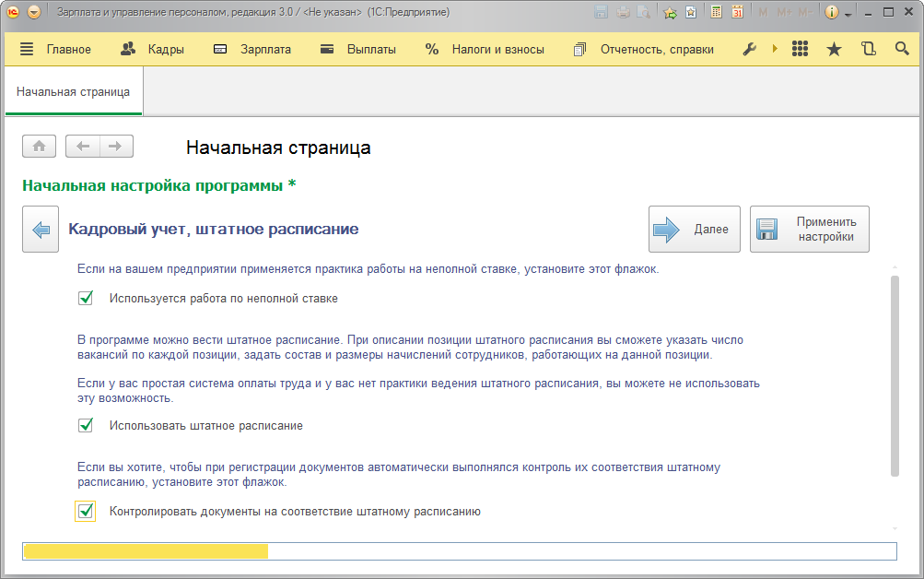Image resolution: width=924 pixels, height=579 pixels.
Task: Click the favorites star icon
Action: (834, 49)
